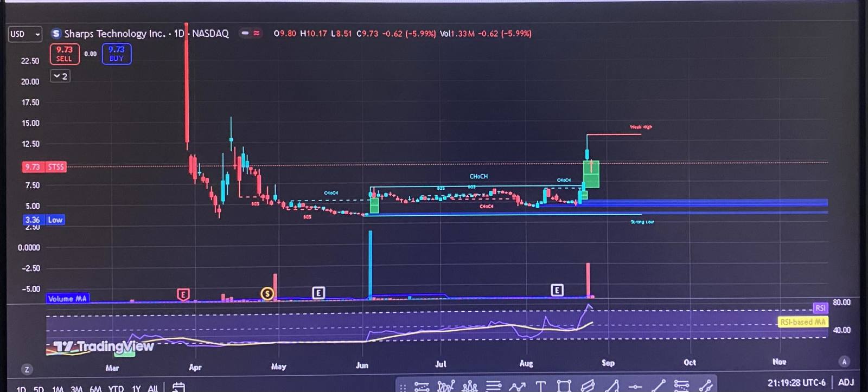Open the go-to-date calendar icon
This screenshot has height=392, width=868.
click(178, 387)
